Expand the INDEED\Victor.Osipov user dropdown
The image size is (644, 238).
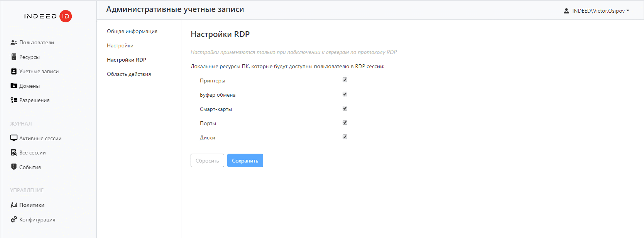597,11
